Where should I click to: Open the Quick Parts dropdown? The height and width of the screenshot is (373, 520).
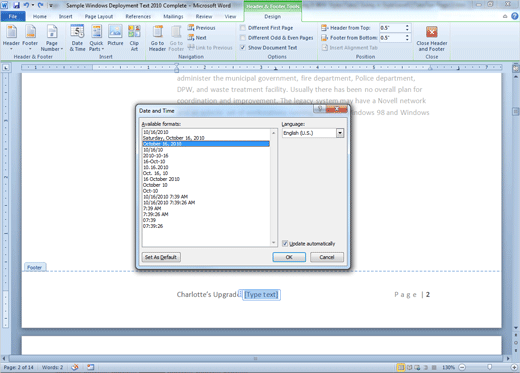click(x=96, y=38)
